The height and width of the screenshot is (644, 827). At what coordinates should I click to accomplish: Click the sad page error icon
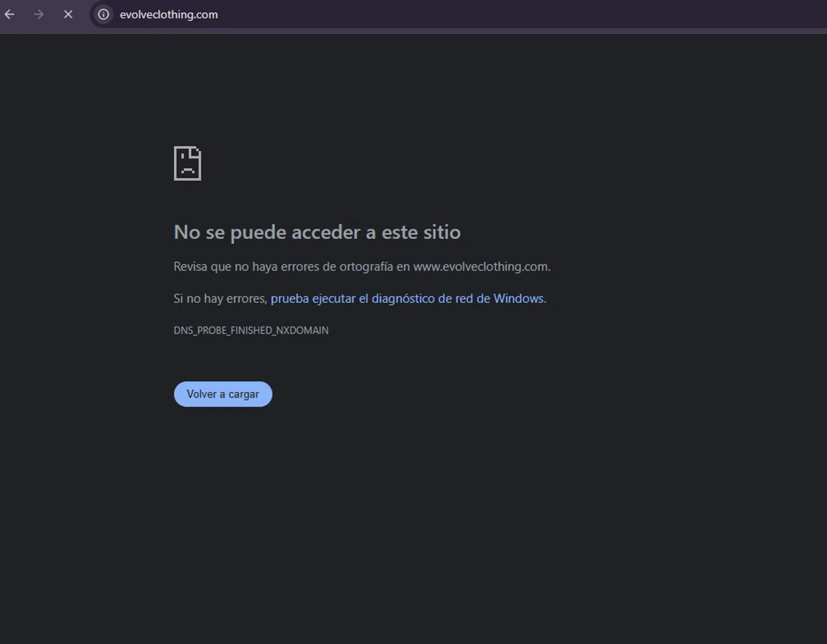coord(187,163)
